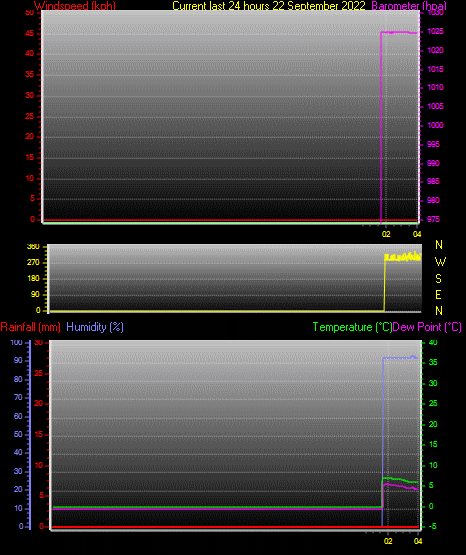
Task: Click the Windspeed (kph) axis title
Action: pyautogui.click(x=75, y=6)
